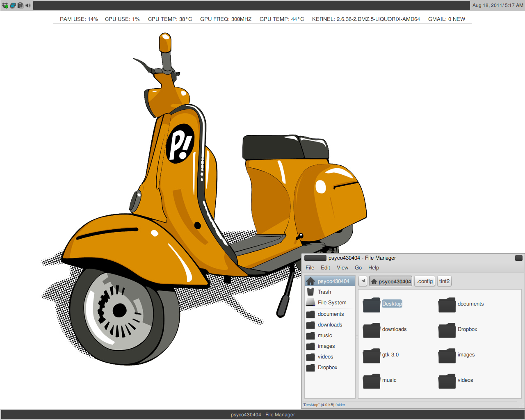The height and width of the screenshot is (420, 525).
Task: Open downloads shortcut in sidebar
Action: click(330, 324)
